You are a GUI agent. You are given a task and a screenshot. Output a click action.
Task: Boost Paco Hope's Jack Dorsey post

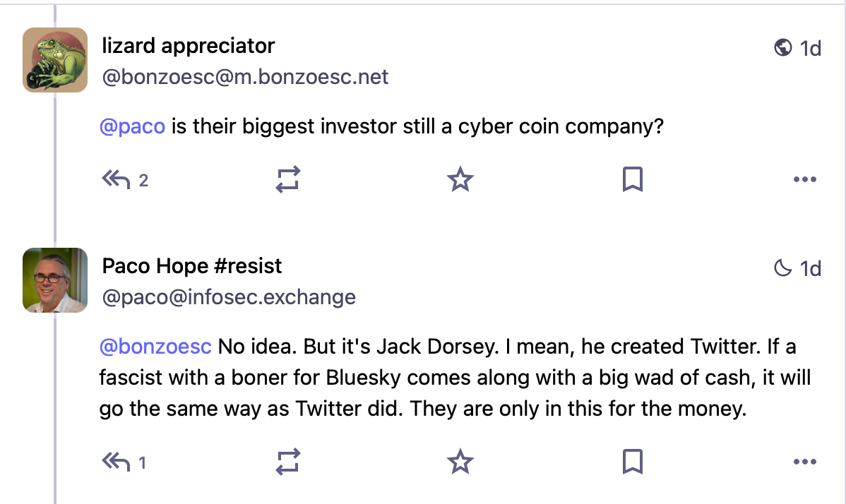[x=288, y=462]
